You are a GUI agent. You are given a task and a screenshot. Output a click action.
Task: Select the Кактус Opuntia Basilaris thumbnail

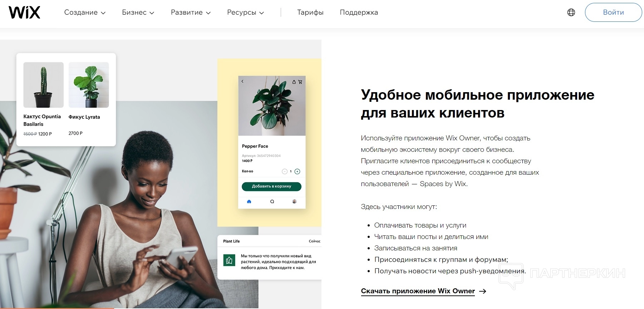click(44, 85)
